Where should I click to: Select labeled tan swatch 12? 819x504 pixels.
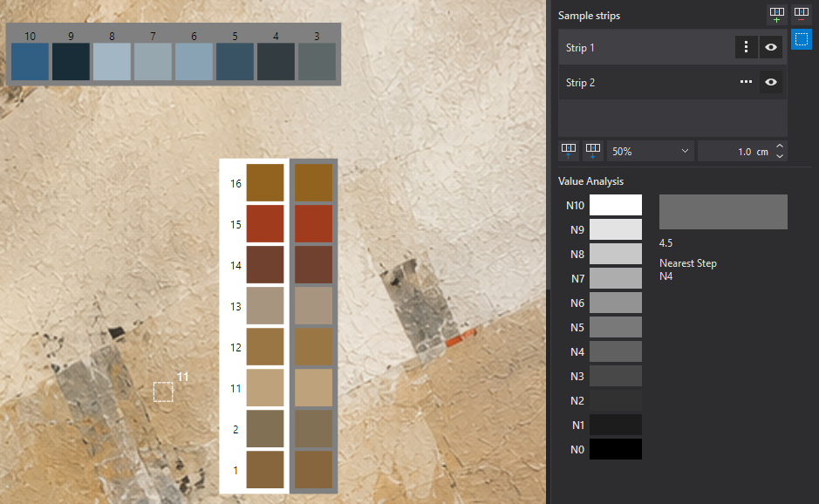coord(265,347)
